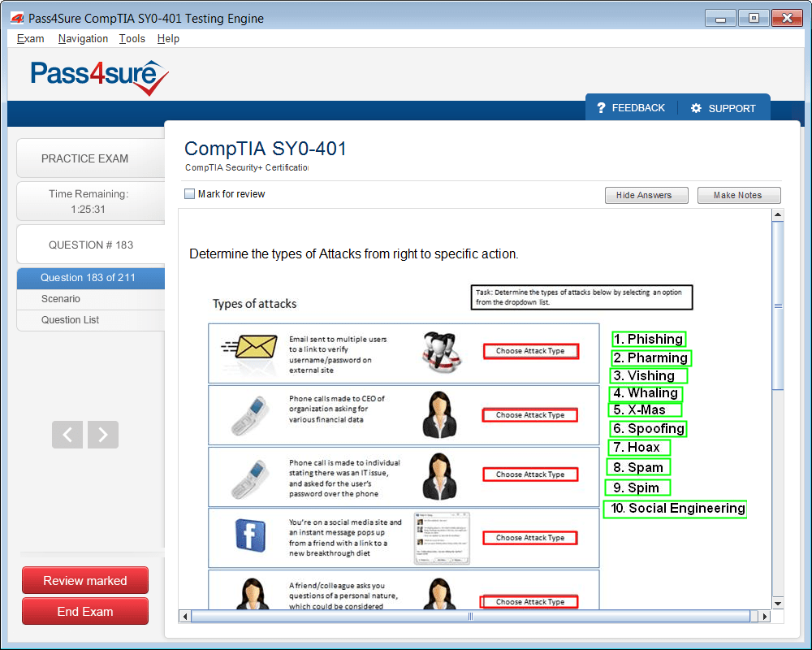Click the Make Notes button
Screen dimensions: 812x650
pyautogui.click(x=739, y=196)
